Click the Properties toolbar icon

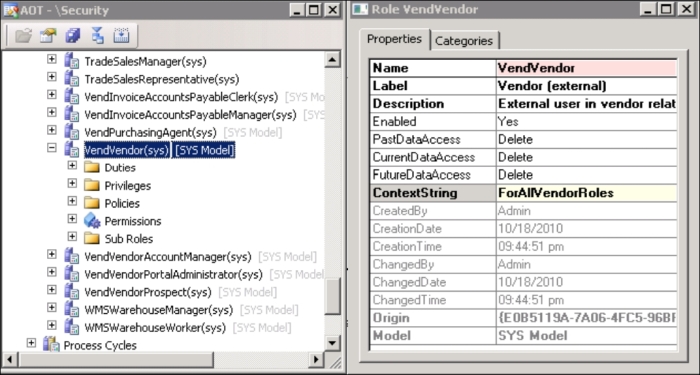(x=48, y=36)
